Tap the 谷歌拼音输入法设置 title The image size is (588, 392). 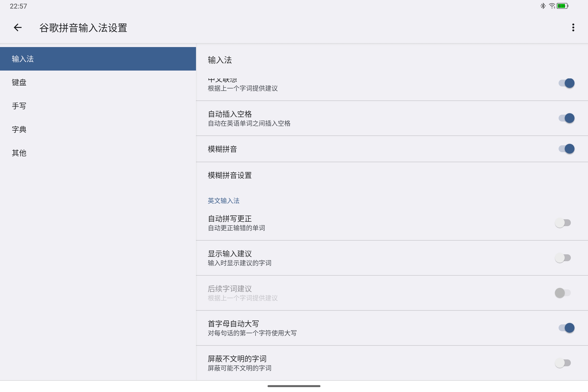coord(83,28)
